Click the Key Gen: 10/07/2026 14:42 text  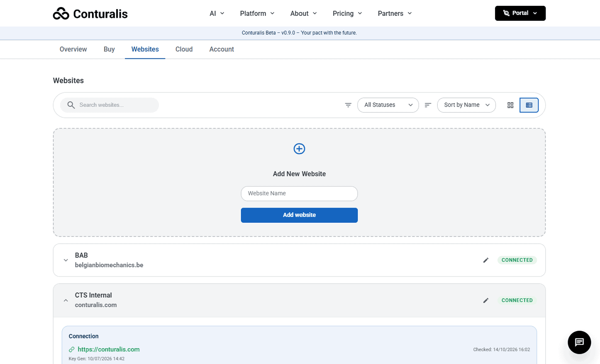tap(97, 359)
